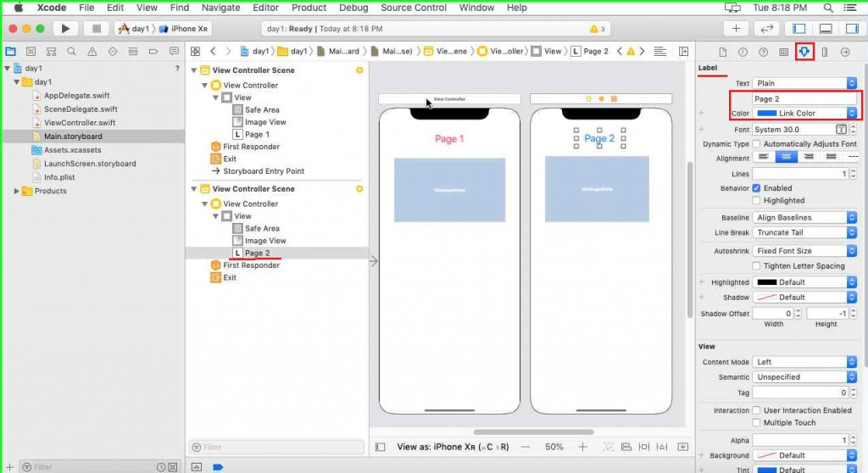
Task: Add an editor pane on the right
Action: (684, 52)
